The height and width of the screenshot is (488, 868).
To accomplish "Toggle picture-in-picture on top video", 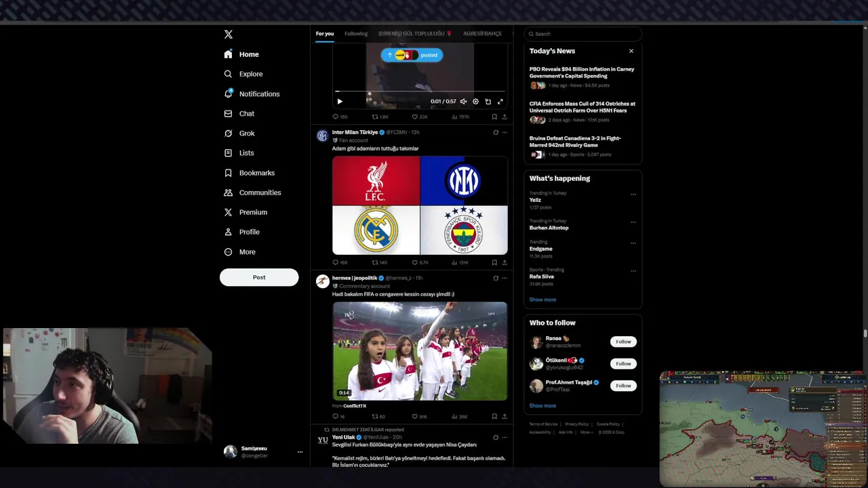I will coord(488,102).
